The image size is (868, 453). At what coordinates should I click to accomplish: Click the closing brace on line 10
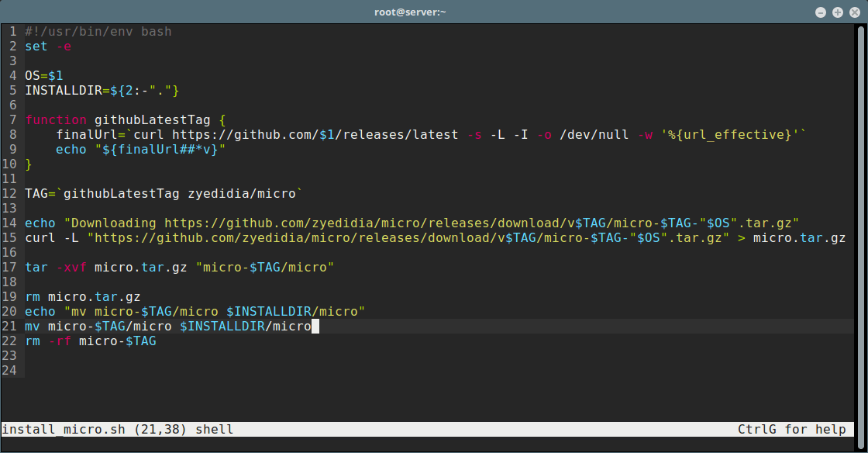point(28,164)
